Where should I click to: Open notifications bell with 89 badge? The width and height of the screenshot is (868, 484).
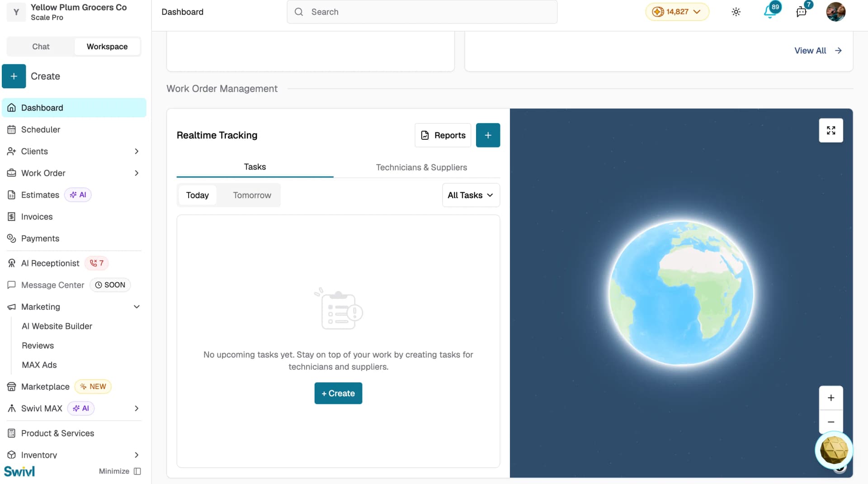(x=770, y=12)
